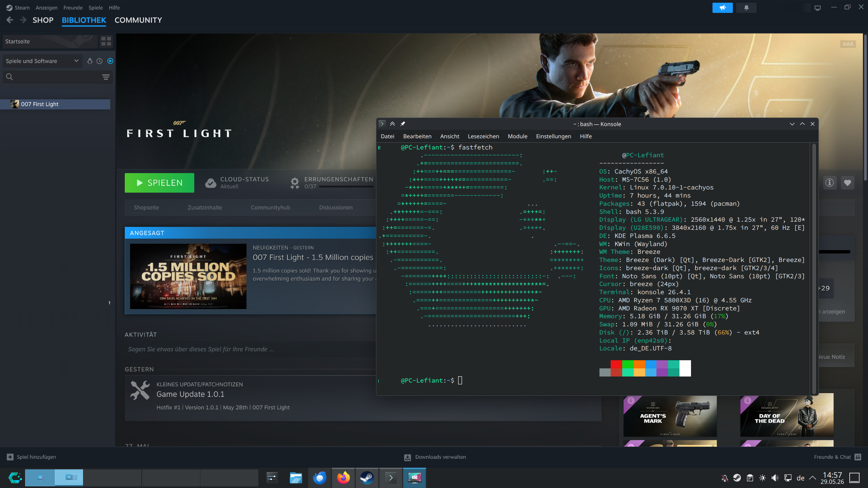Open the CachyOS application launcher

[x=15, y=478]
